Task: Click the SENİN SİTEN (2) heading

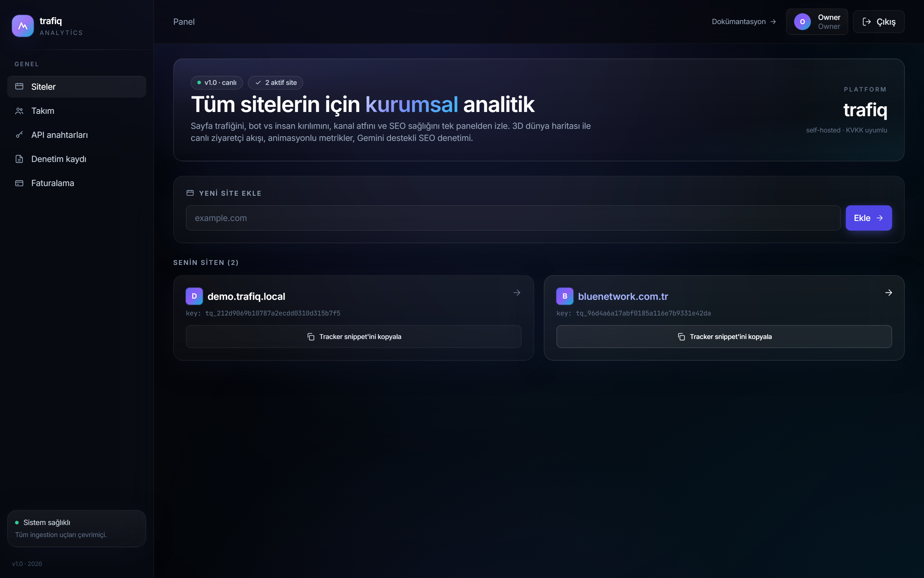Action: (x=206, y=263)
